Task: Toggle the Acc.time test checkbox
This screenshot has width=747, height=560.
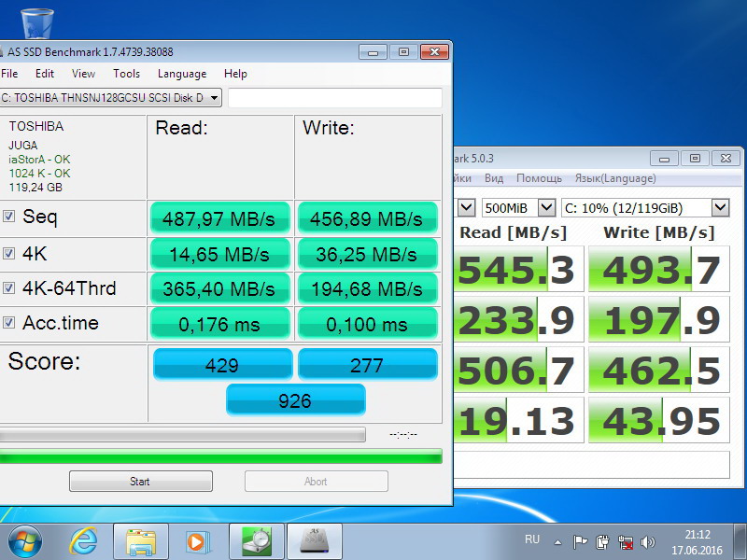Action: (x=8, y=322)
